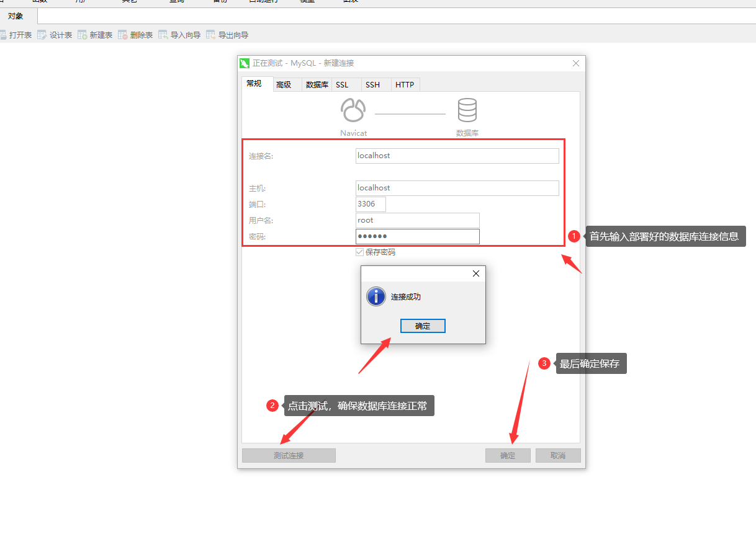Close the connection success message popup
The width and height of the screenshot is (756, 542).
tap(476, 273)
